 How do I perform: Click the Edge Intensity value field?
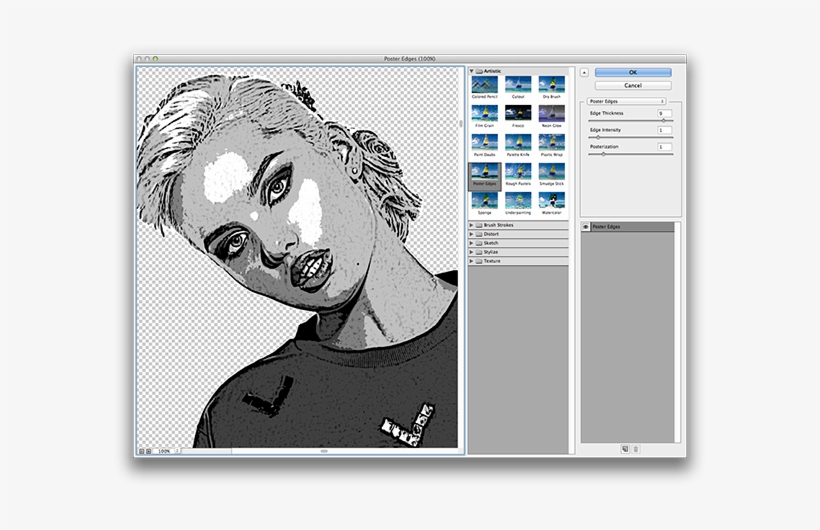[x=664, y=130]
